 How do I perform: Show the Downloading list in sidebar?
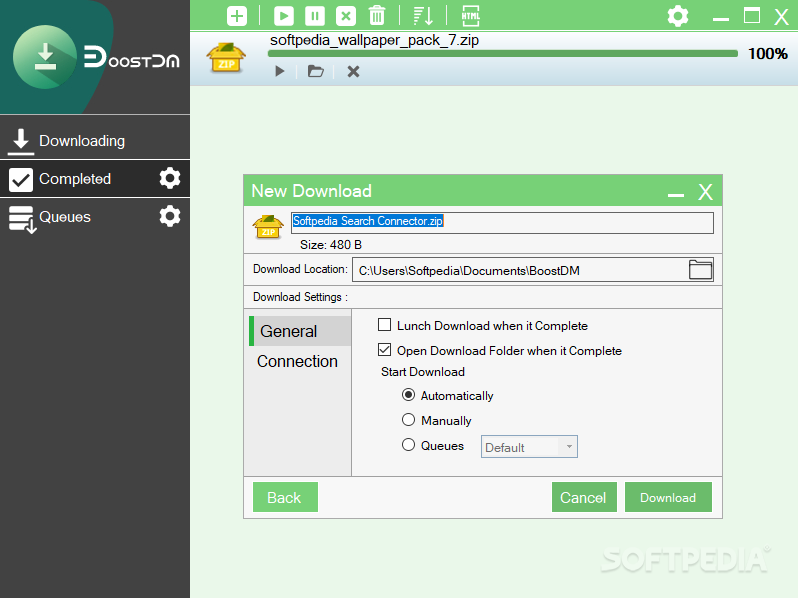coord(95,140)
